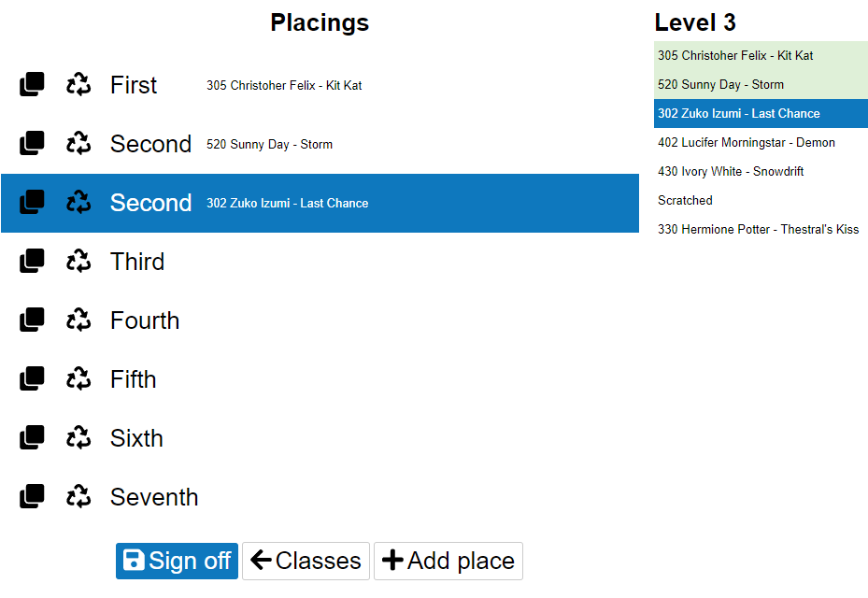The image size is (868, 598).
Task: Click the recycle icon beside Fifth place
Action: (x=78, y=379)
